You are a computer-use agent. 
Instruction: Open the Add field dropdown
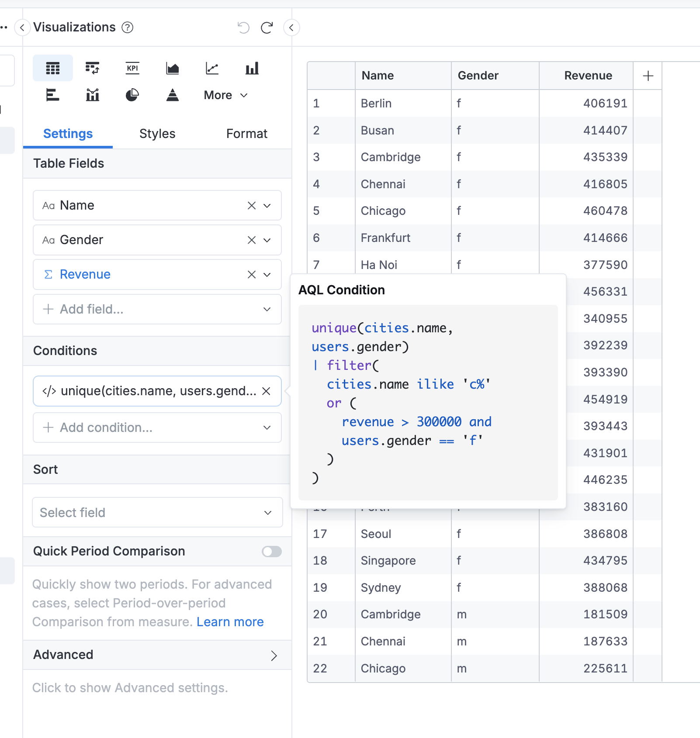click(157, 309)
